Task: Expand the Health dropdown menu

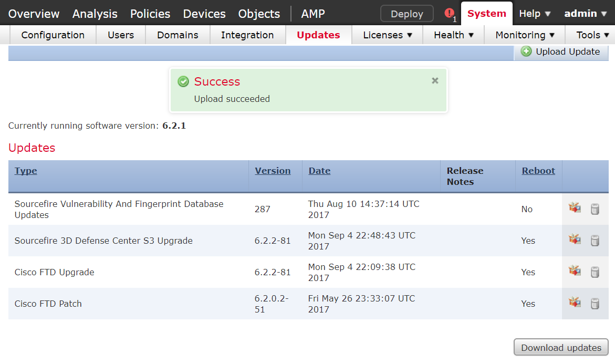Action: click(x=453, y=35)
